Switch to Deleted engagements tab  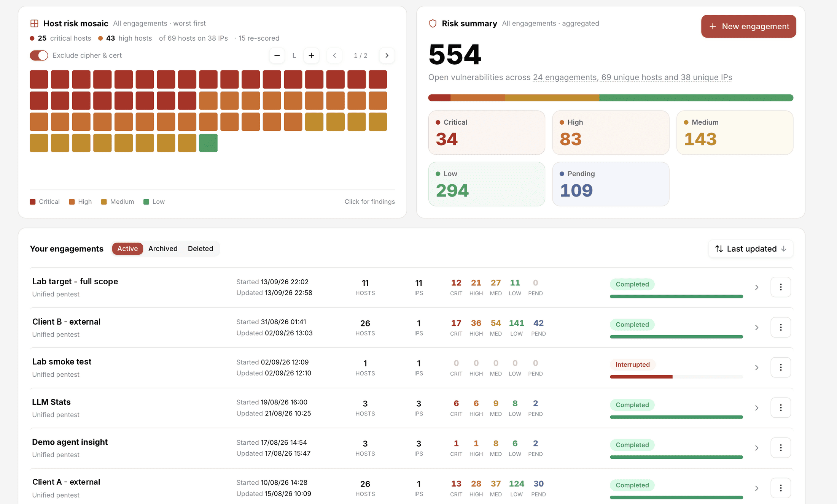pyautogui.click(x=200, y=249)
